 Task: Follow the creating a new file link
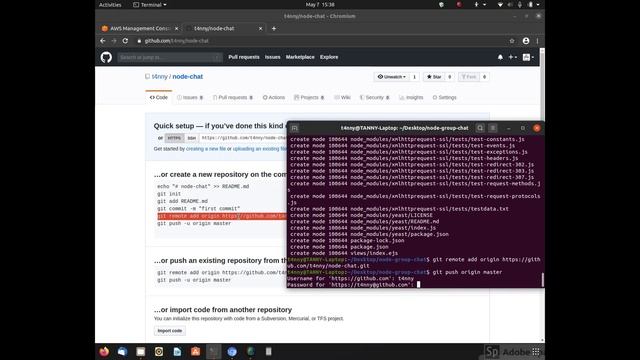coord(206,149)
